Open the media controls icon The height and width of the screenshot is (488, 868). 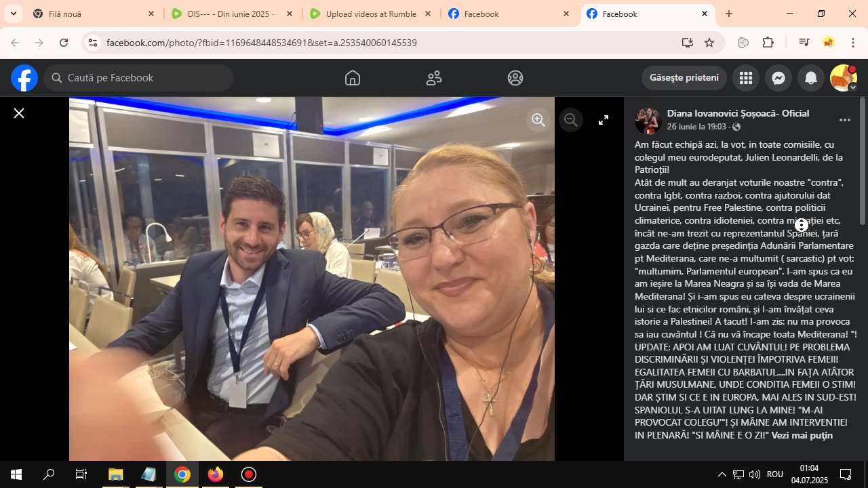804,43
